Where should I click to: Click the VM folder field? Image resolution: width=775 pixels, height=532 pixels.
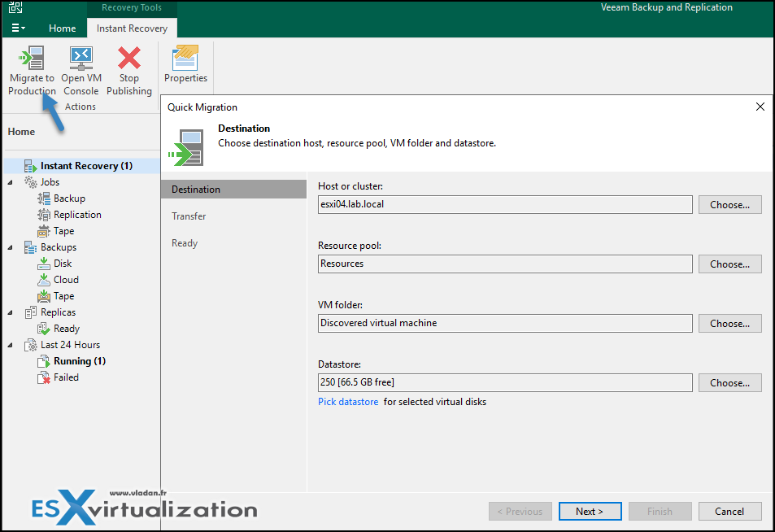(x=505, y=324)
